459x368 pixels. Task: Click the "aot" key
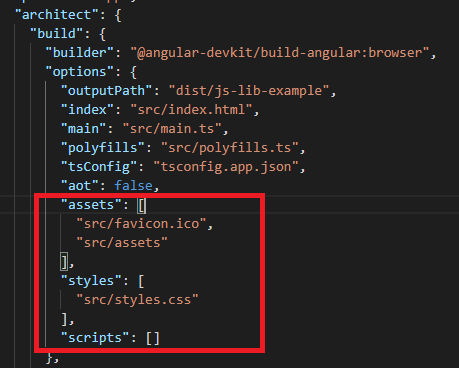[79, 186]
